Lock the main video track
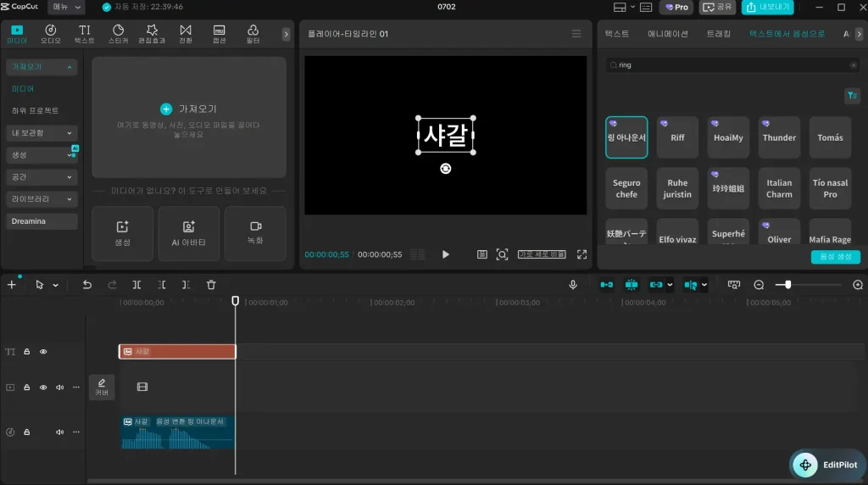This screenshot has width=868, height=485. (x=26, y=387)
